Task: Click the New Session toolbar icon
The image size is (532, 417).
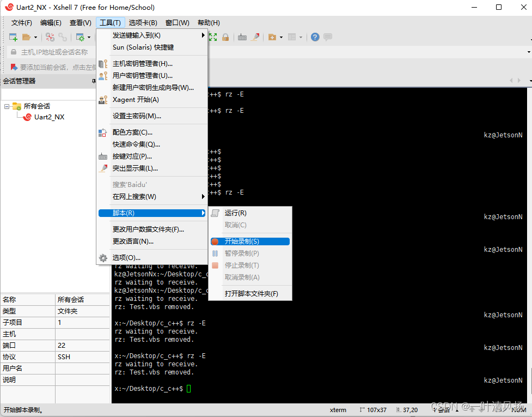Action: point(13,37)
